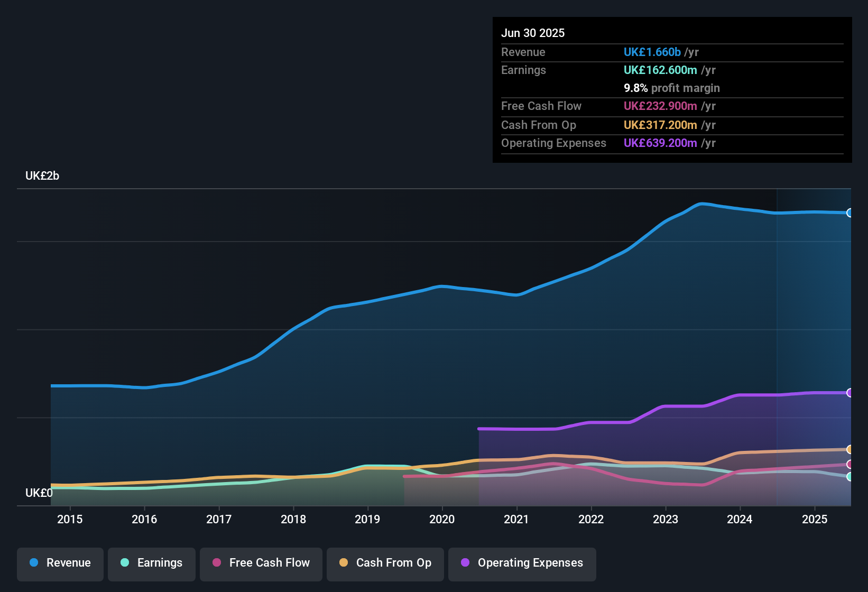Screen dimensions: 868x592
Task: Click the teal Earnings legend dot
Action: (x=125, y=562)
